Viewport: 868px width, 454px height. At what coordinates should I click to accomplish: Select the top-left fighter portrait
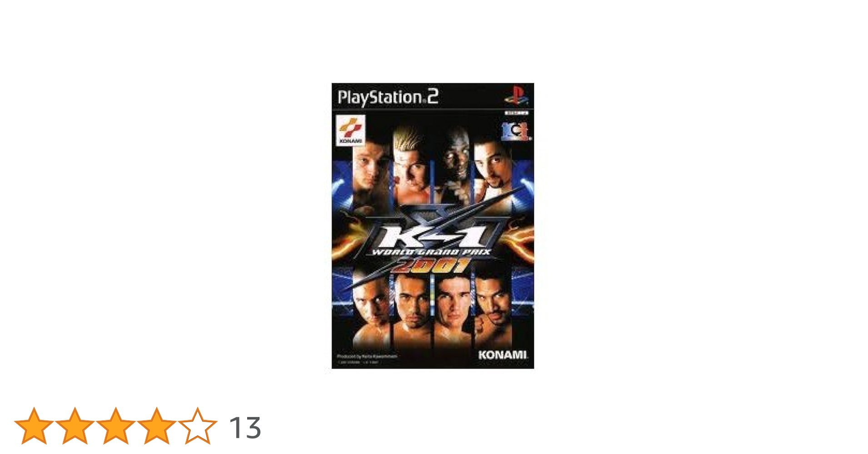click(370, 170)
